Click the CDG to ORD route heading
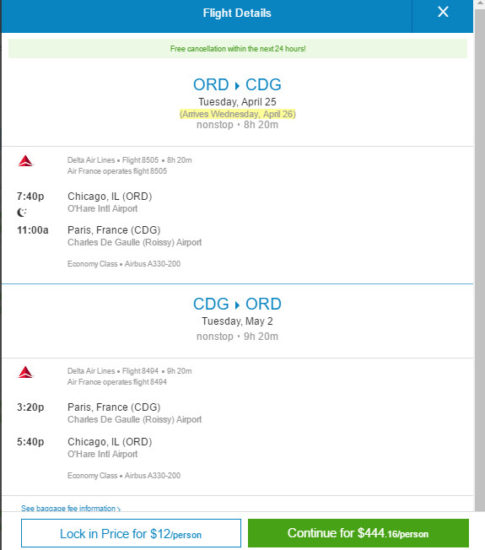The height and width of the screenshot is (550, 485). (x=237, y=304)
